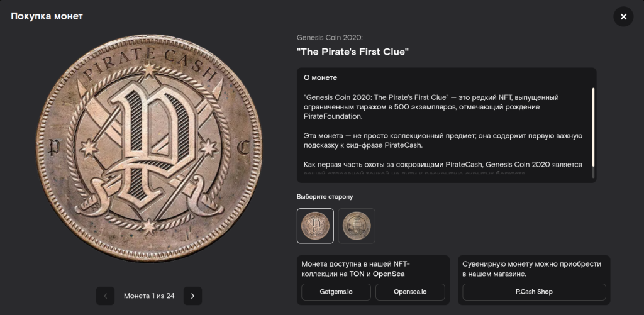Click the О монете section heading
The width and height of the screenshot is (644, 315).
[x=320, y=78]
